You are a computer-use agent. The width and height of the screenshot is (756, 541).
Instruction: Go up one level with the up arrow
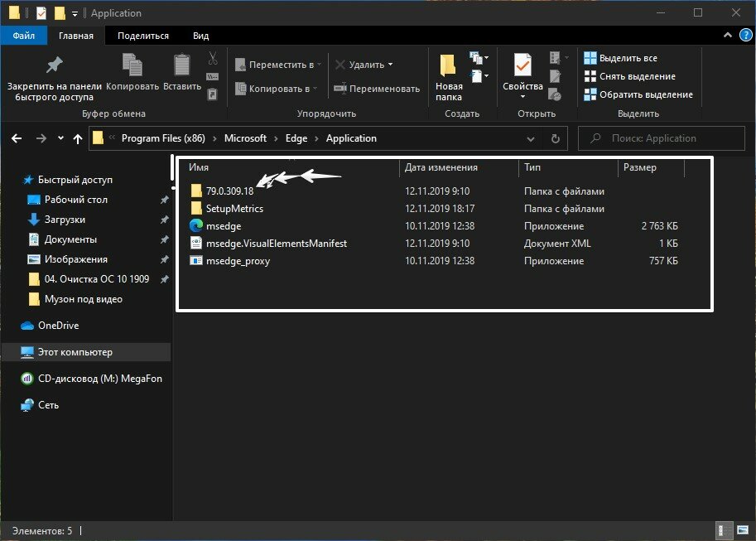click(x=78, y=139)
